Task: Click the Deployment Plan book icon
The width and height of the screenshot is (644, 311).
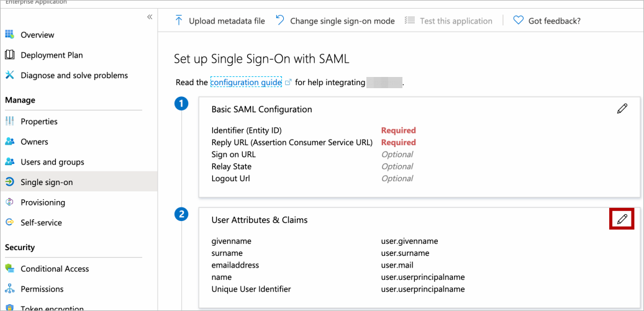Action: pos(10,55)
